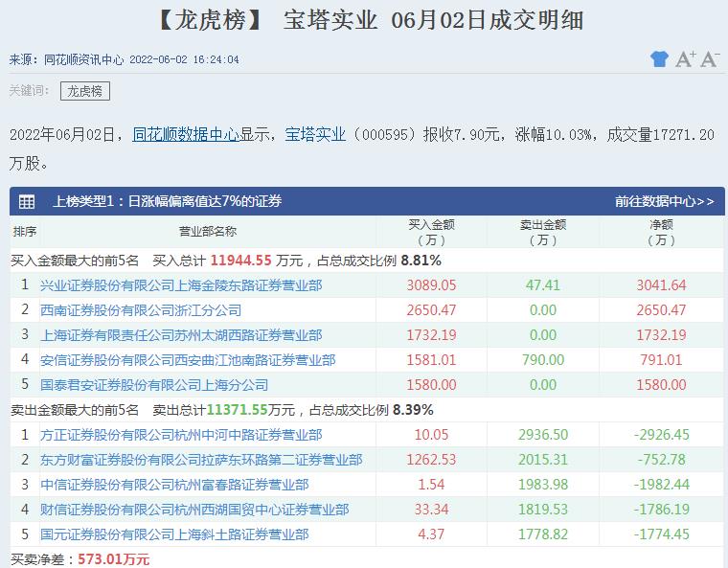Select 上海证券苏州太湖西路证券营业部 link
This screenshot has width=728, height=568.
click(x=181, y=335)
